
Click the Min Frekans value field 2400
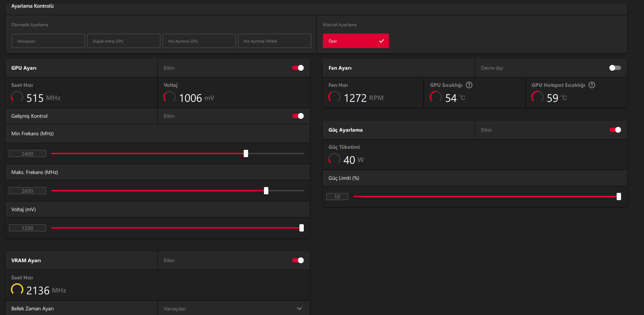27,154
